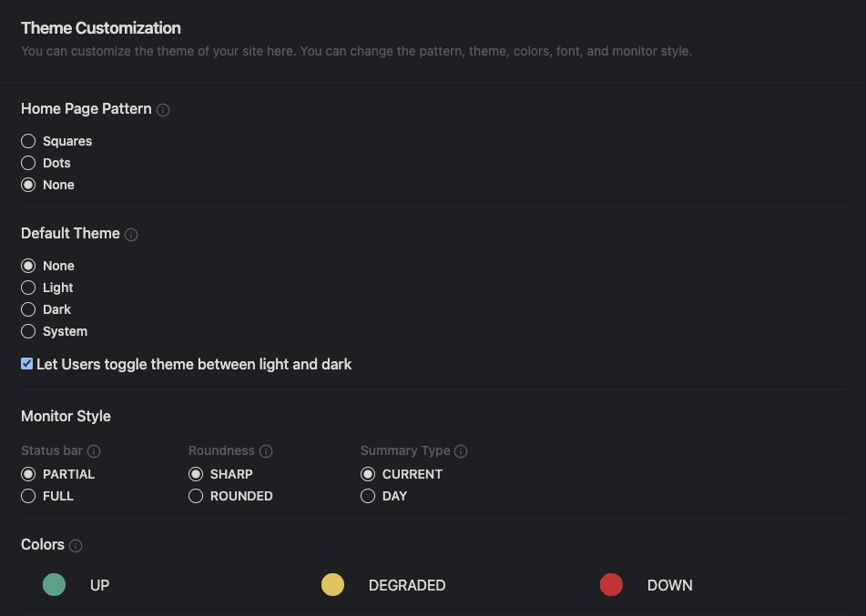Open the Summary Type info tooltip
Screen dimensions: 866x616
click(461, 450)
